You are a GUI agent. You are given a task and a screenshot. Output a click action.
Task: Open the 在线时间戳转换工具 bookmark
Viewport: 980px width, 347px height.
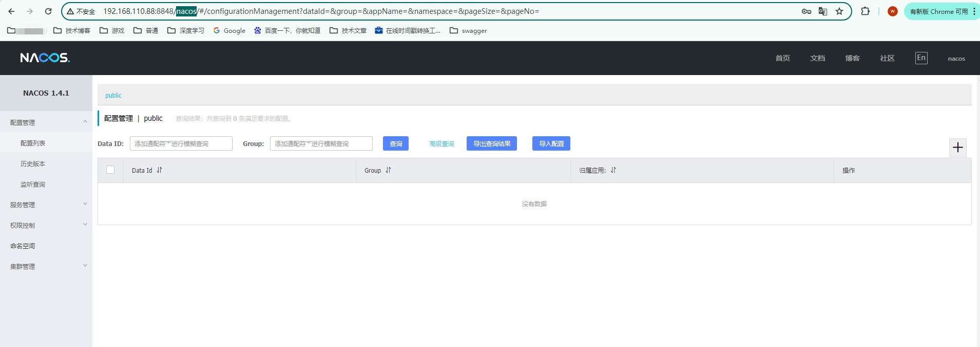(x=408, y=31)
